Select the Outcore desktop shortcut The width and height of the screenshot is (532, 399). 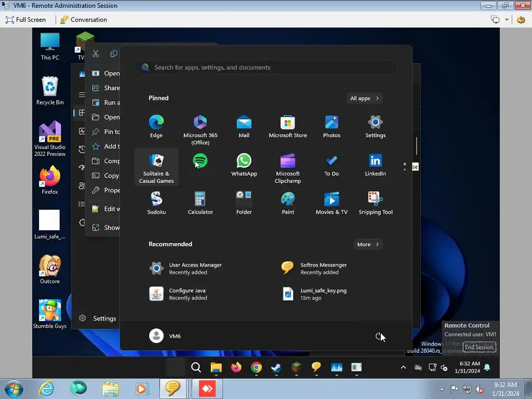point(50,270)
